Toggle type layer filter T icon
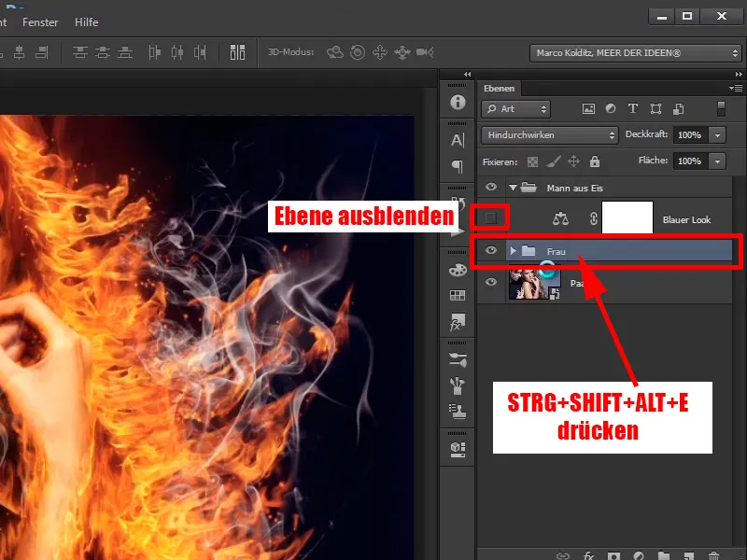 click(x=633, y=108)
